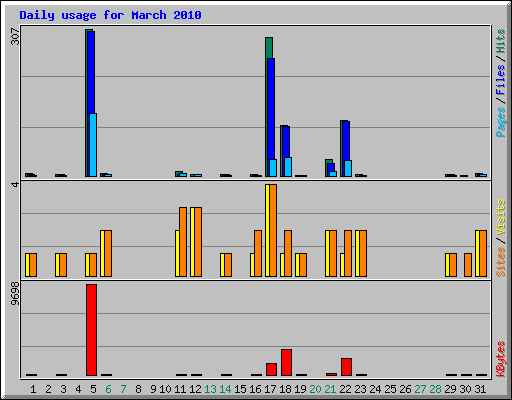Image resolution: width=512 pixels, height=400 pixels.
Task: Click day label 29 on the x-axis
Action: click(x=450, y=389)
